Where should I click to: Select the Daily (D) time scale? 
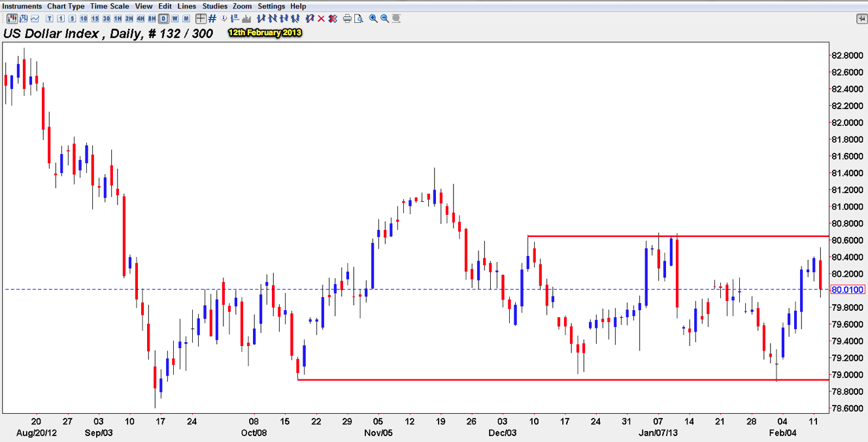click(x=163, y=18)
